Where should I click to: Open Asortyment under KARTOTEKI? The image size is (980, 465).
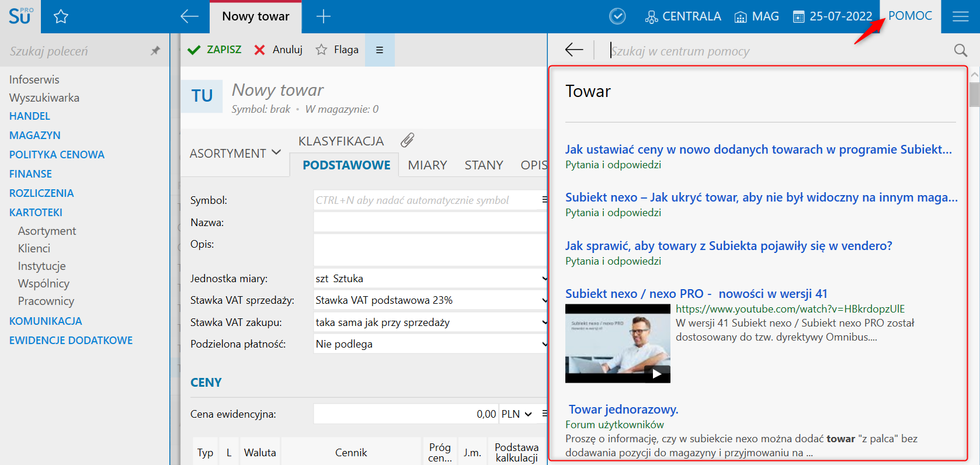pos(47,231)
